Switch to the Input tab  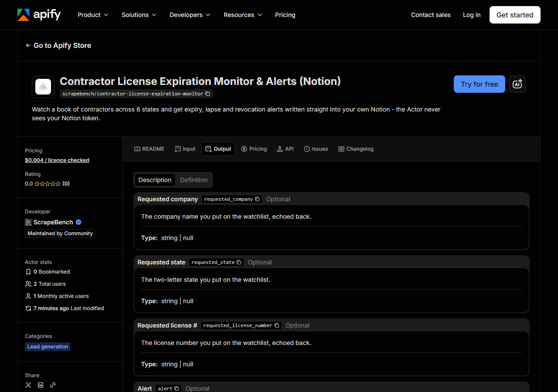tap(185, 149)
